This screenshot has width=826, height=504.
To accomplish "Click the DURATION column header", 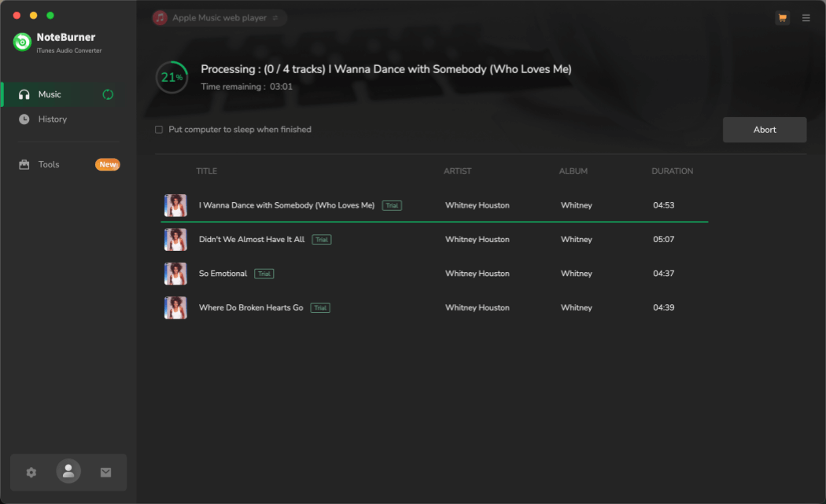I will [x=672, y=171].
